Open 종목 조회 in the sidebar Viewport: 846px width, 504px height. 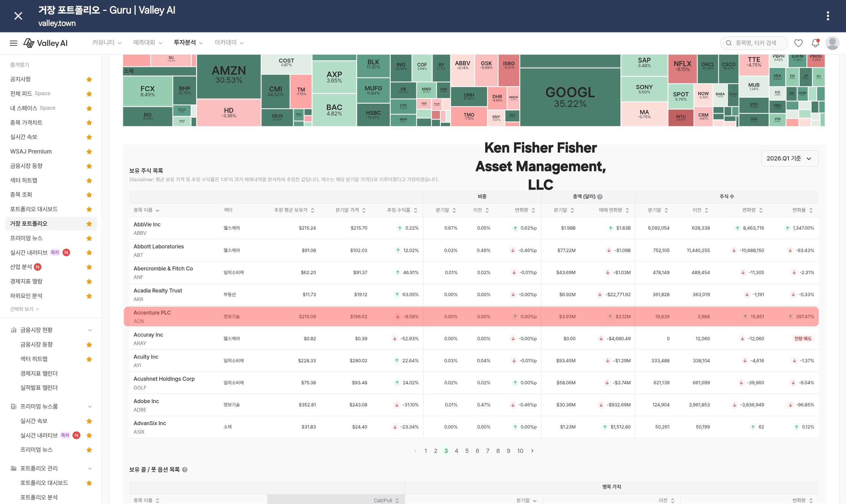(21, 195)
